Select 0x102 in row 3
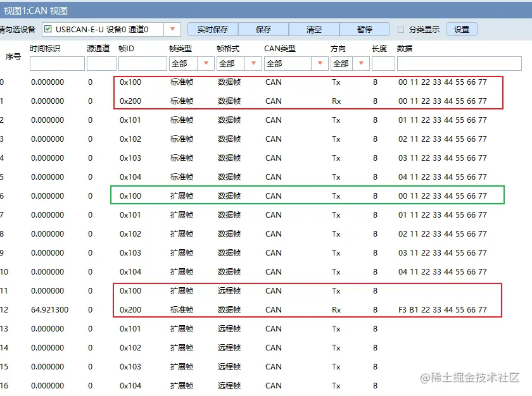Image resolution: width=532 pixels, height=396 pixels. point(130,139)
